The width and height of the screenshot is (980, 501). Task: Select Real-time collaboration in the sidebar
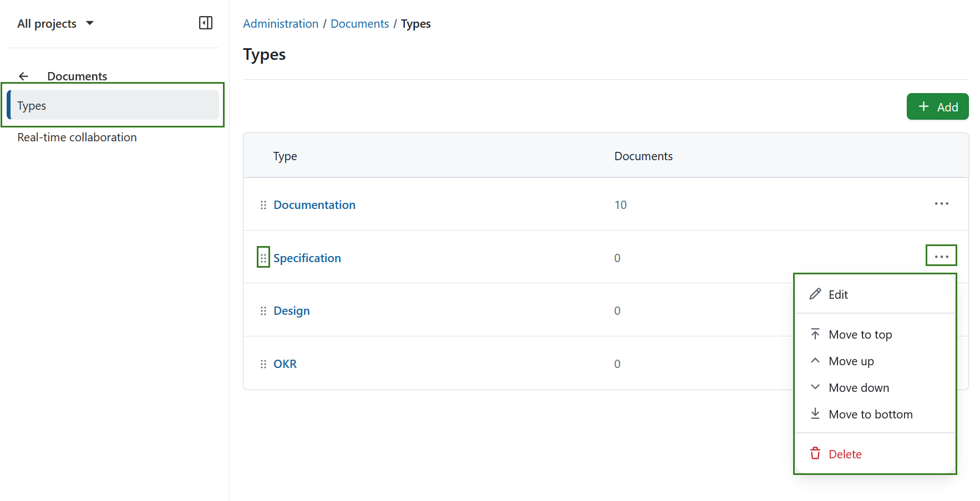77,137
